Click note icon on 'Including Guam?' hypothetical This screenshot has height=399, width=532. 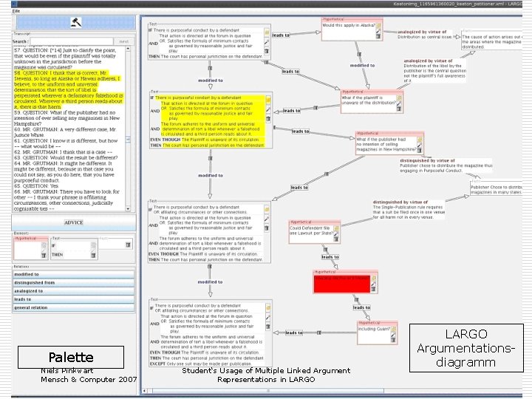coord(393,329)
